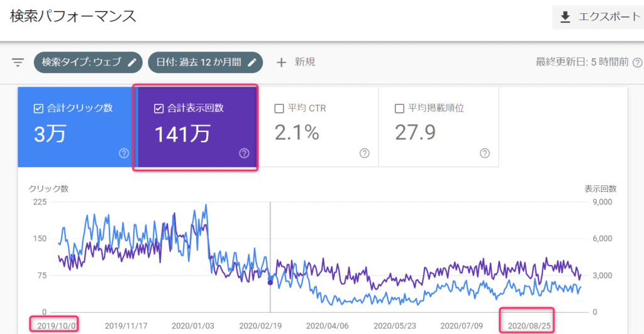644x334 pixels.
Task: Click the 検索パフォーマンス page title
Action: coord(73,16)
